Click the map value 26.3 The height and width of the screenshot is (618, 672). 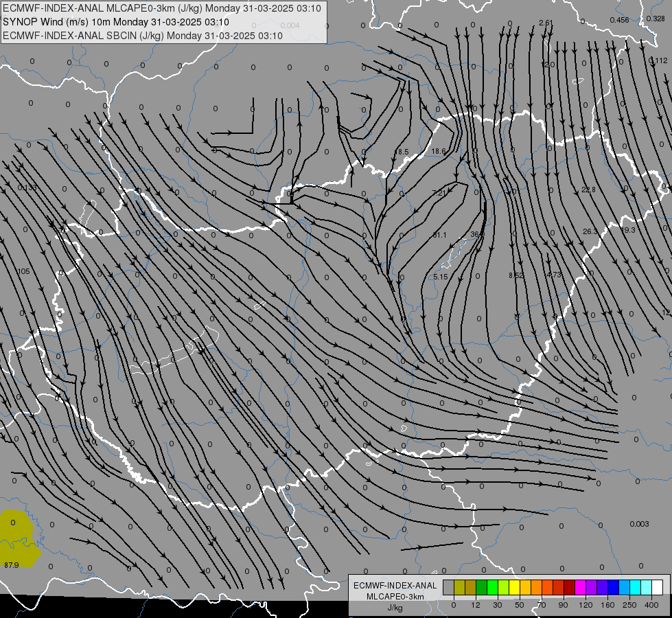tap(590, 231)
